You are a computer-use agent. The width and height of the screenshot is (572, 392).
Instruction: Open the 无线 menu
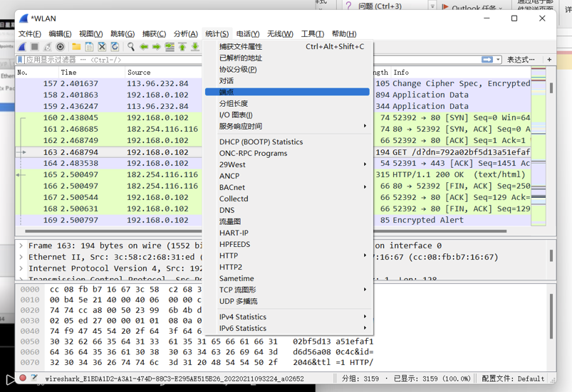pos(280,34)
